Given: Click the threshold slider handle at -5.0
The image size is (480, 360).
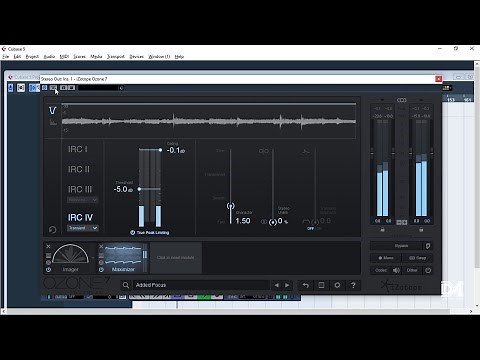Looking at the screenshot, I should click(x=139, y=189).
